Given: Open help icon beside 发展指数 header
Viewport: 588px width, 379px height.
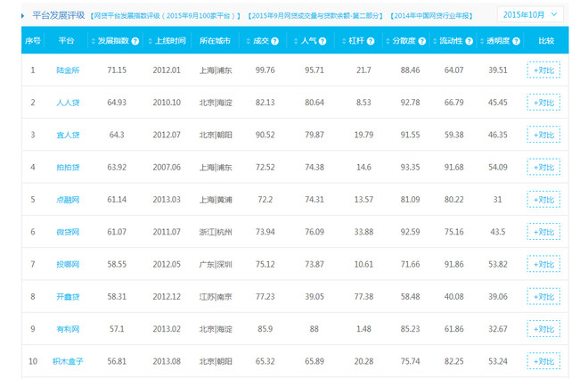Looking at the screenshot, I should click(x=135, y=41).
